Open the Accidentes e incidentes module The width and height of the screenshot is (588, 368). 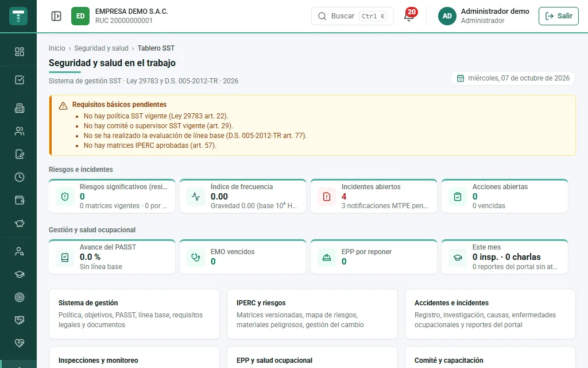(490, 314)
